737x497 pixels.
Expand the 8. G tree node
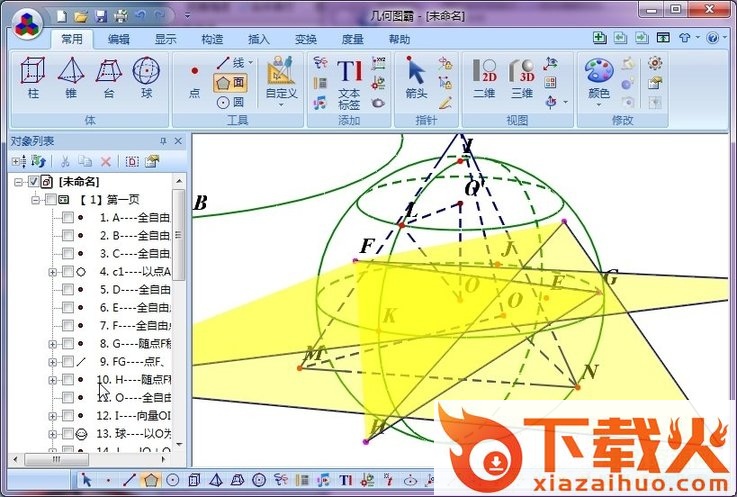53,344
